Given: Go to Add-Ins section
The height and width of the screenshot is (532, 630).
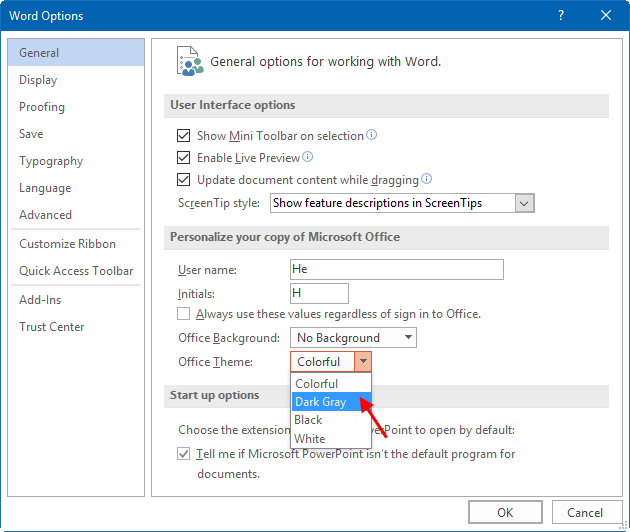Looking at the screenshot, I should tap(76, 299).
